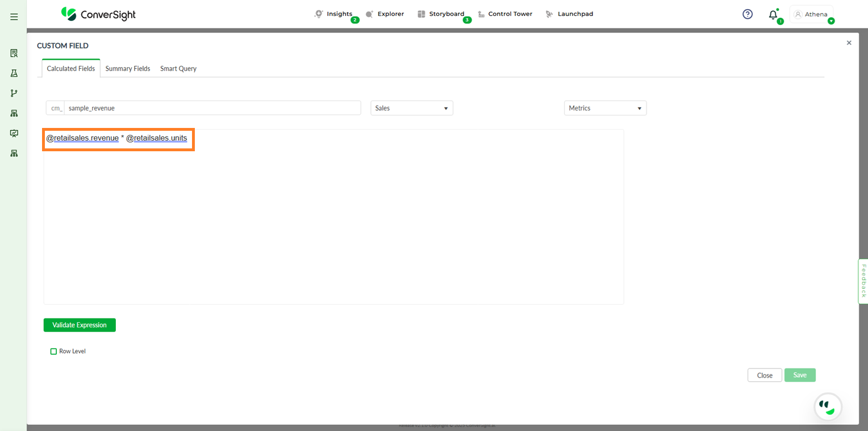Click the Close button
Image resolution: width=868 pixels, height=431 pixels.
click(765, 375)
